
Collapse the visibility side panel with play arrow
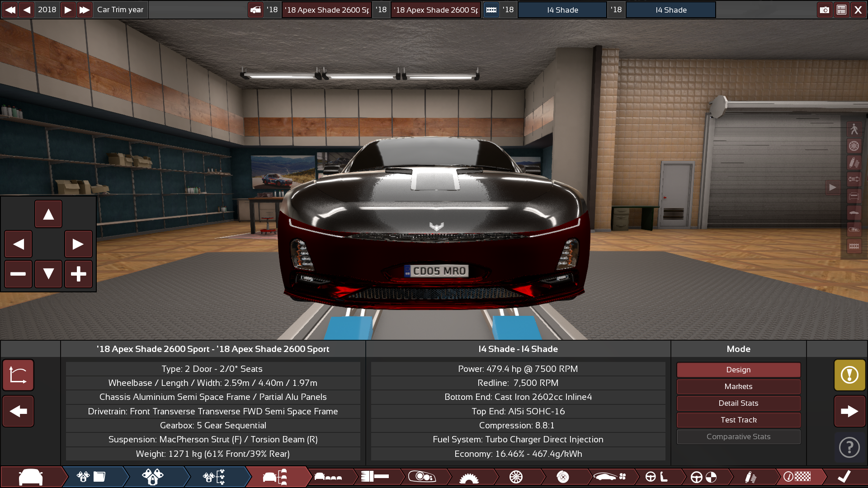pos(832,188)
